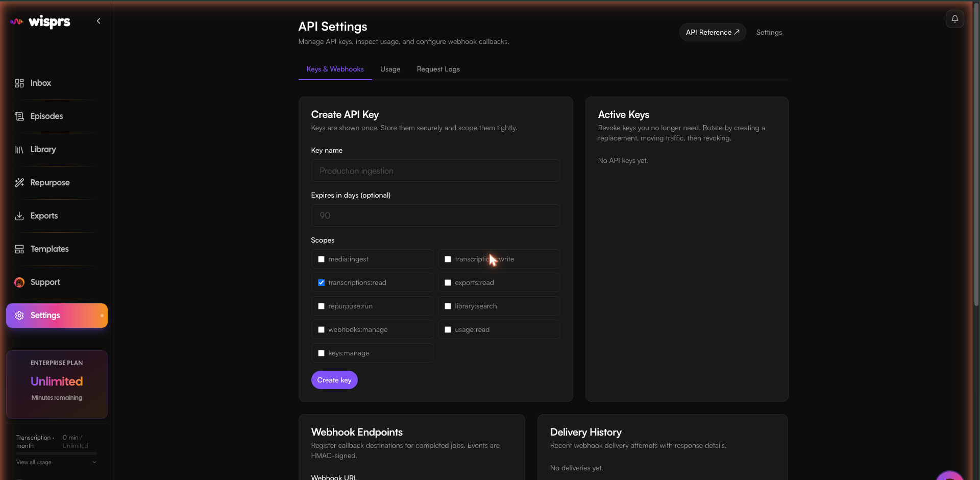Image resolution: width=980 pixels, height=480 pixels.
Task: Open Templates in sidebar
Action: coord(50,249)
